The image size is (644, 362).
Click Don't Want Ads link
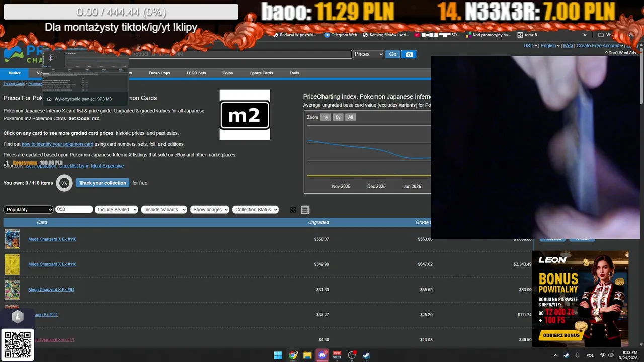pyautogui.click(x=621, y=53)
